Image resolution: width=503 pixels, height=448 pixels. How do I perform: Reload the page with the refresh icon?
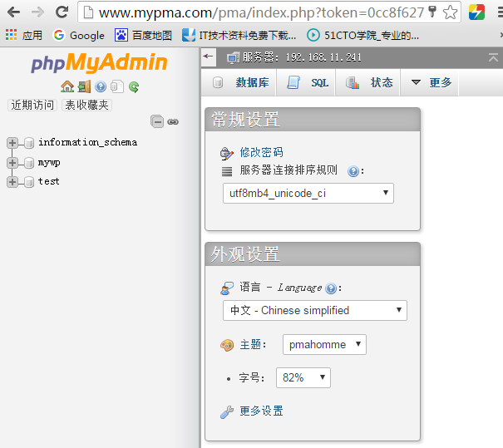click(62, 12)
